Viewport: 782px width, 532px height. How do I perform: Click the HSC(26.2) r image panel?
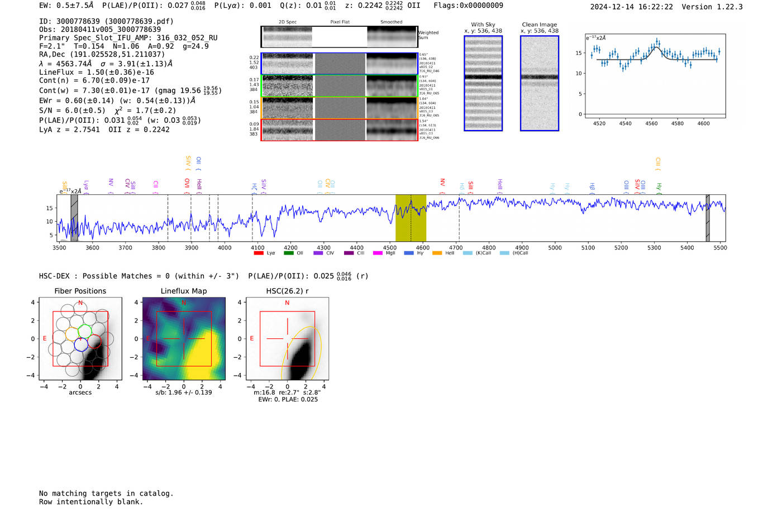coord(287,339)
